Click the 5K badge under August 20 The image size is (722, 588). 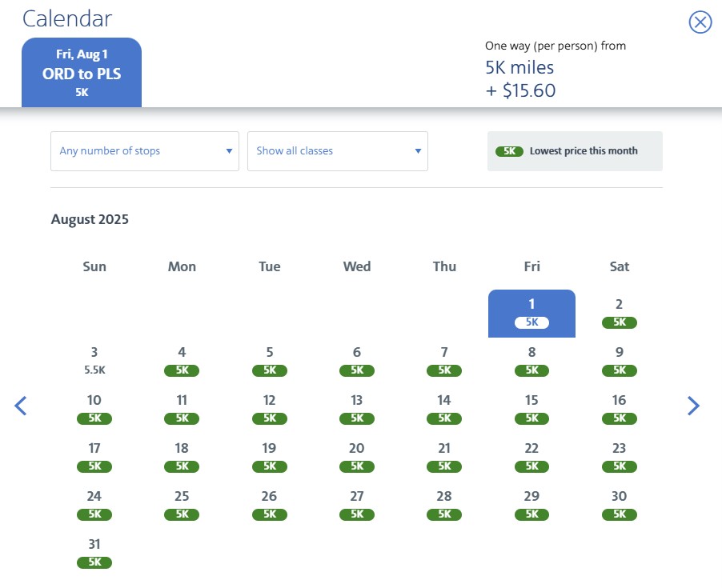point(357,466)
